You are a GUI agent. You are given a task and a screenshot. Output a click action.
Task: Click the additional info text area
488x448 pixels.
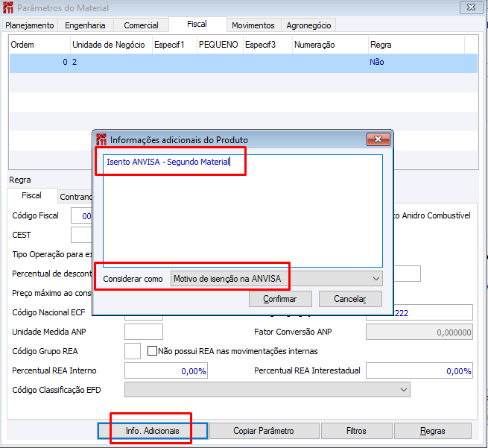pyautogui.click(x=243, y=211)
